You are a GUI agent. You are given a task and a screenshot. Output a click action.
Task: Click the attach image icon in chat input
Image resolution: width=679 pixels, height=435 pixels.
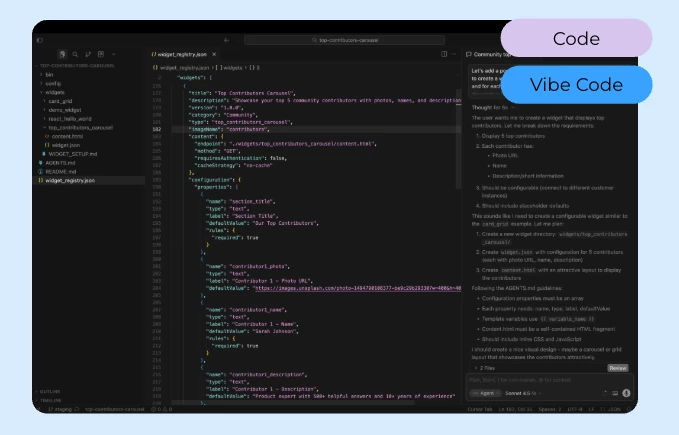[x=615, y=393]
